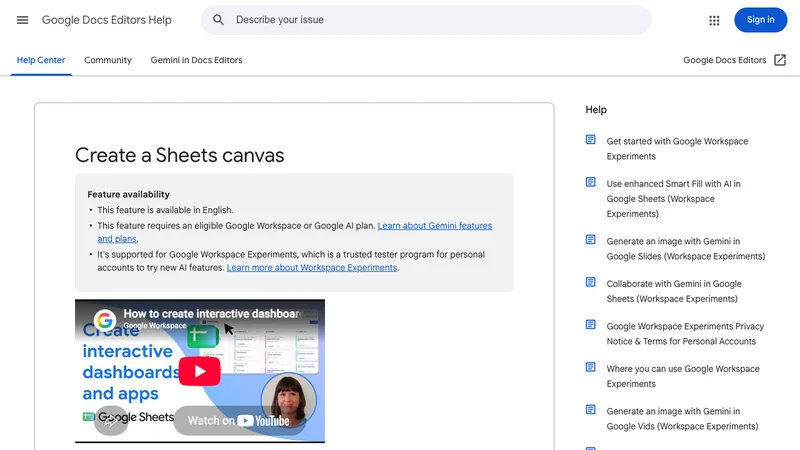Click article icon beside Generate image in Google Vids
The height and width of the screenshot is (450, 800).
[x=590, y=409]
